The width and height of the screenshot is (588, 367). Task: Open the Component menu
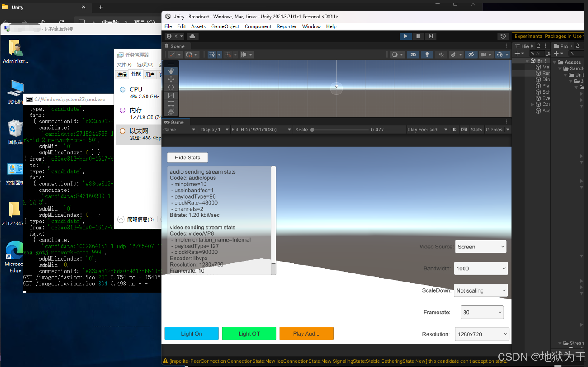pos(258,26)
